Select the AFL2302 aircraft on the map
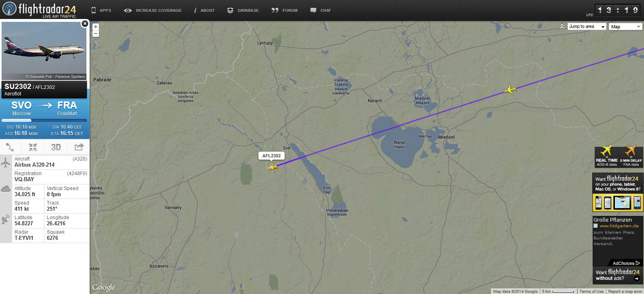This screenshot has height=294, width=644. point(273,167)
